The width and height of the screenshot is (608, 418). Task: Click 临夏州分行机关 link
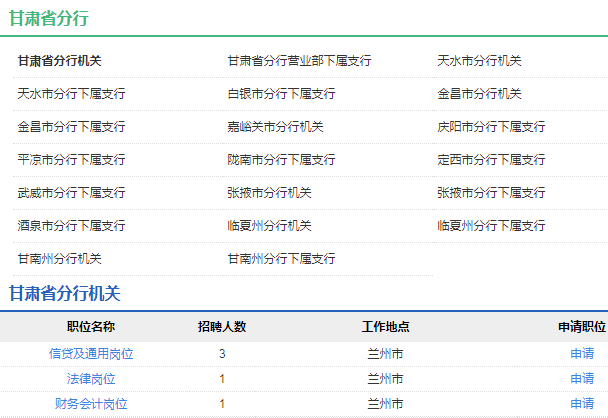click(x=269, y=226)
